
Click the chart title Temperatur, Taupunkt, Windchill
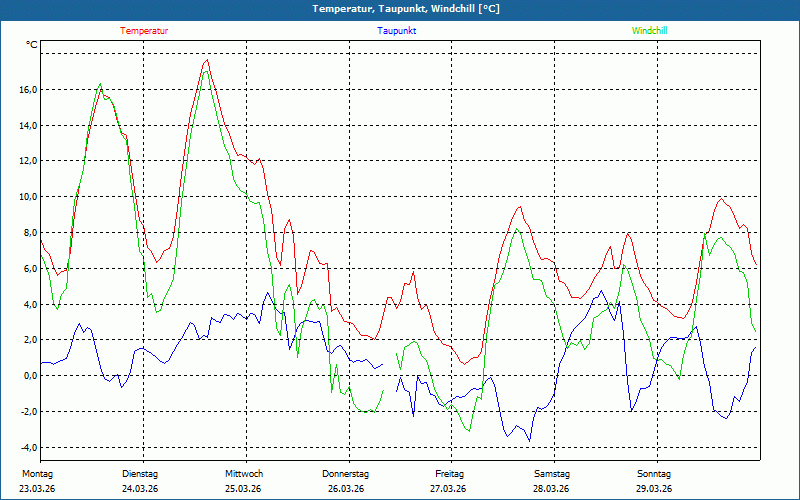406,9
